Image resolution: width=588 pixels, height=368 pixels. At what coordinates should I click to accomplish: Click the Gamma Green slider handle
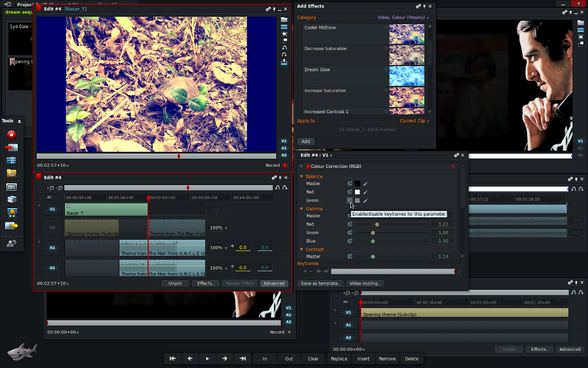[x=373, y=233]
